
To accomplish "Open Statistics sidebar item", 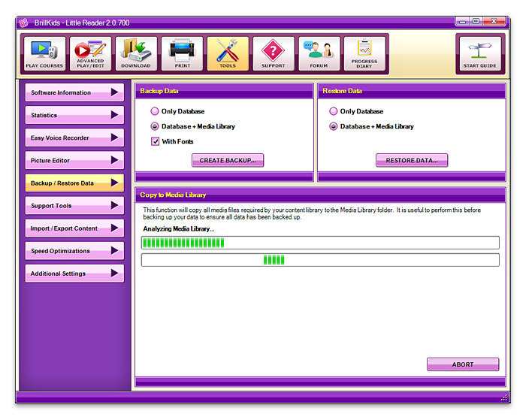I will click(74, 115).
